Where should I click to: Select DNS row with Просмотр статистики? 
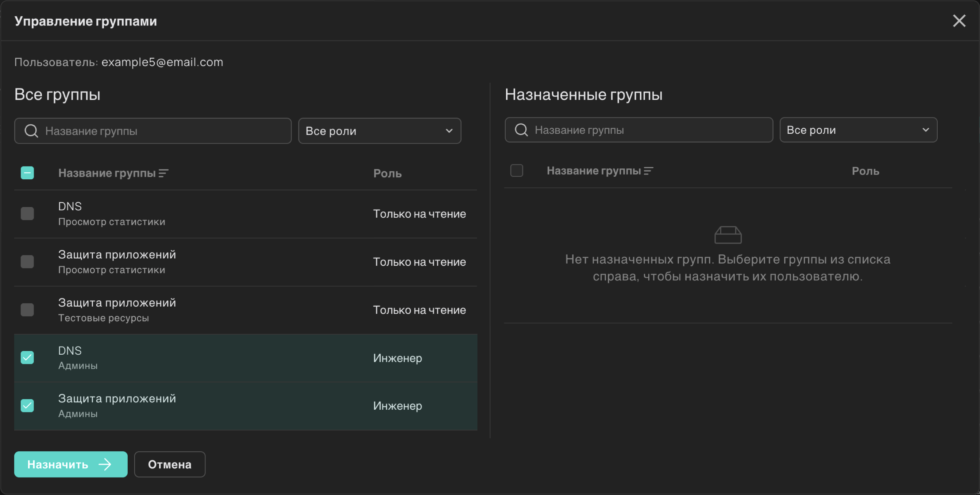(x=246, y=214)
